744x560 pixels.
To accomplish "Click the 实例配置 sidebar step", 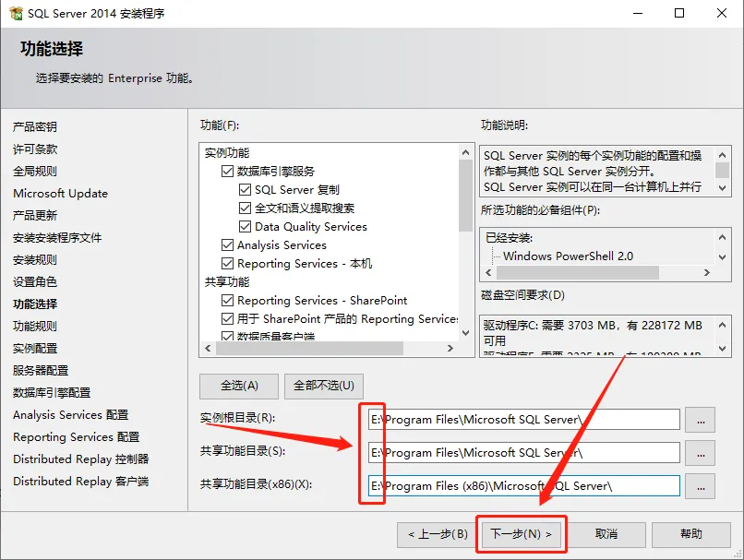I will [x=35, y=349].
